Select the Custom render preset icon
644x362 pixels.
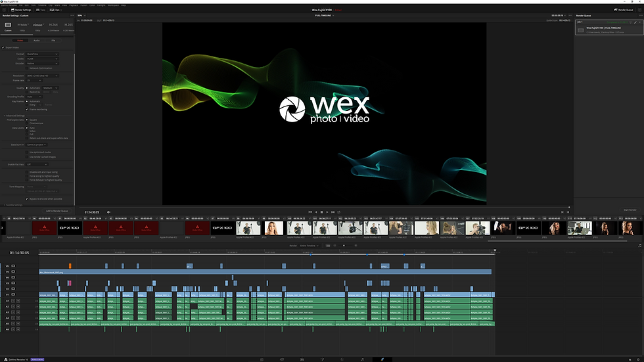[x=8, y=25]
